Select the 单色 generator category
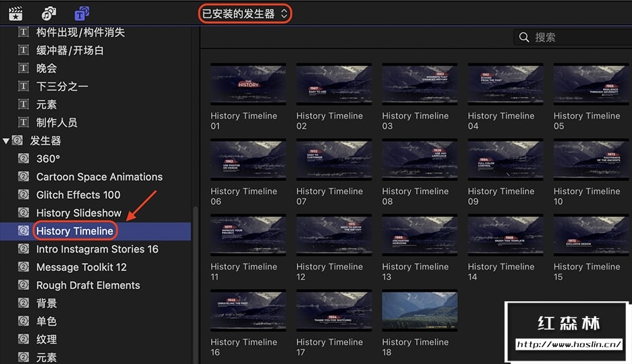Screen dimensions: 632x364 coord(47,322)
